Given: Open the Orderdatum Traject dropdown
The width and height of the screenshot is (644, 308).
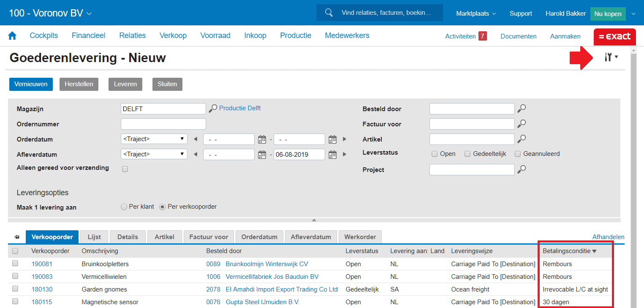Looking at the screenshot, I should coord(154,139).
